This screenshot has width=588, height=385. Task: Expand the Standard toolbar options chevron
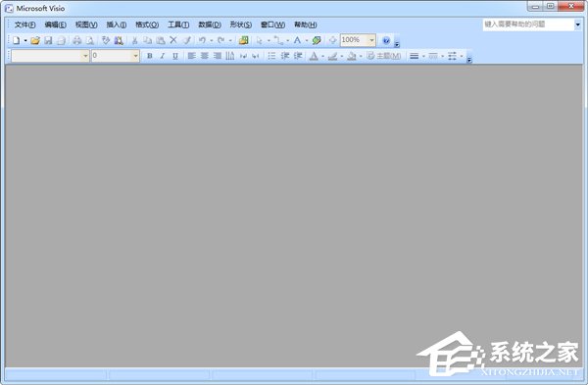tap(397, 44)
